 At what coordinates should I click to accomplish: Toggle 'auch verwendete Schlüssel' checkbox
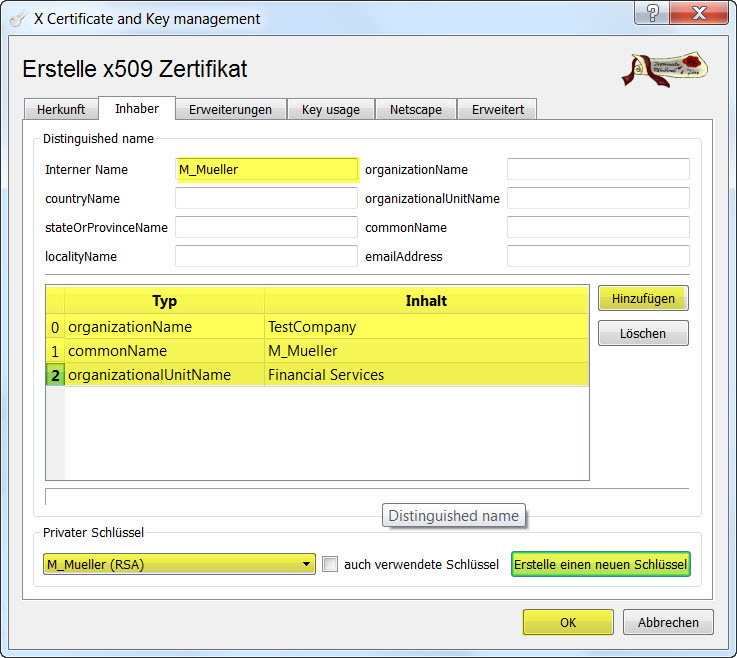pyautogui.click(x=330, y=565)
